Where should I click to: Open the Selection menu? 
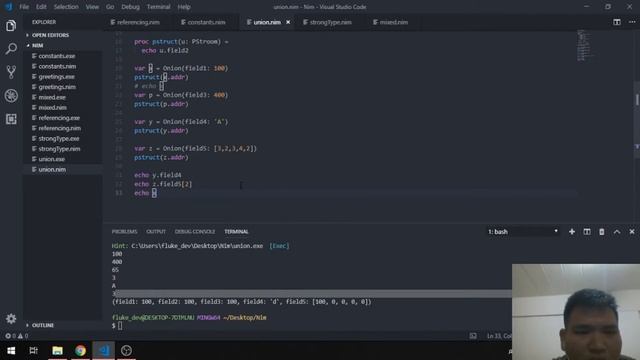pyautogui.click(x=66, y=7)
